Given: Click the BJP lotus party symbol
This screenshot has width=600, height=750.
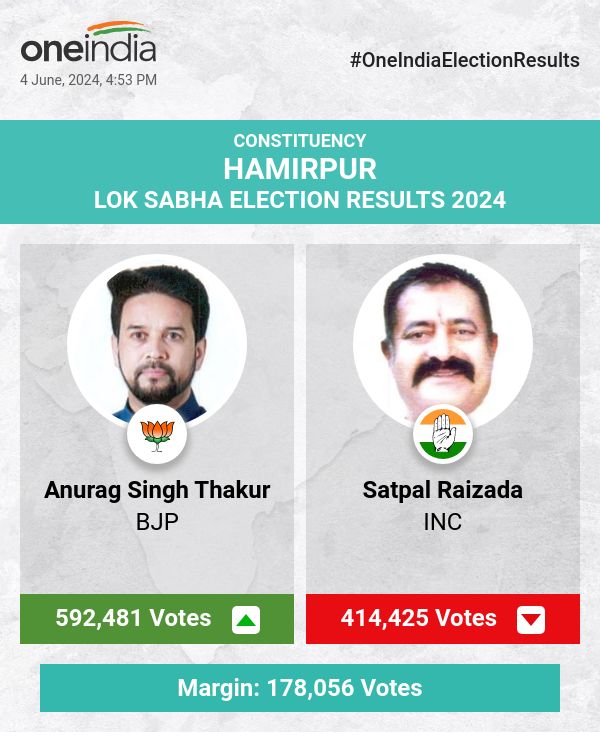Looking at the screenshot, I should point(157,433).
